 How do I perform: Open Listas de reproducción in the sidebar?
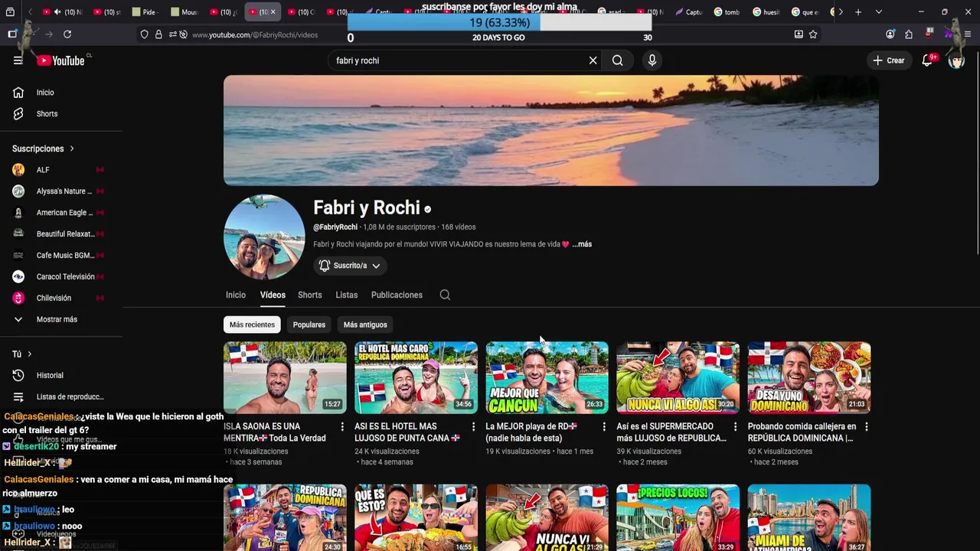pyautogui.click(x=60, y=397)
